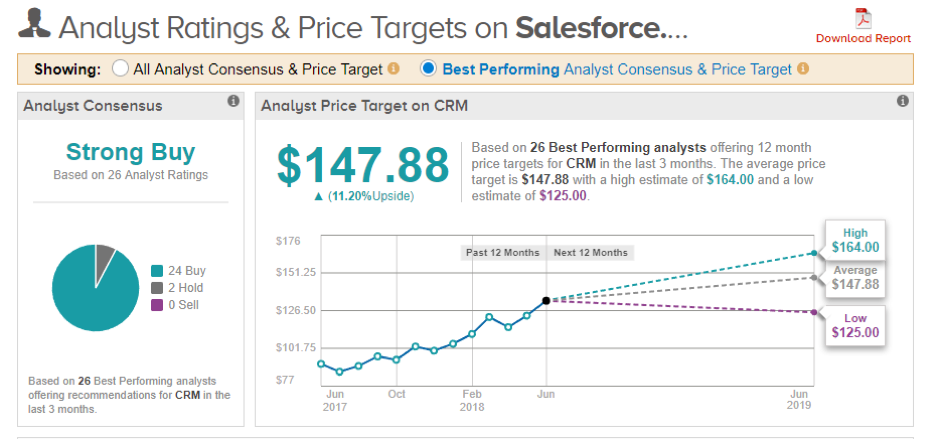Click the PDF Download Report icon
940x439 pixels.
(862, 17)
